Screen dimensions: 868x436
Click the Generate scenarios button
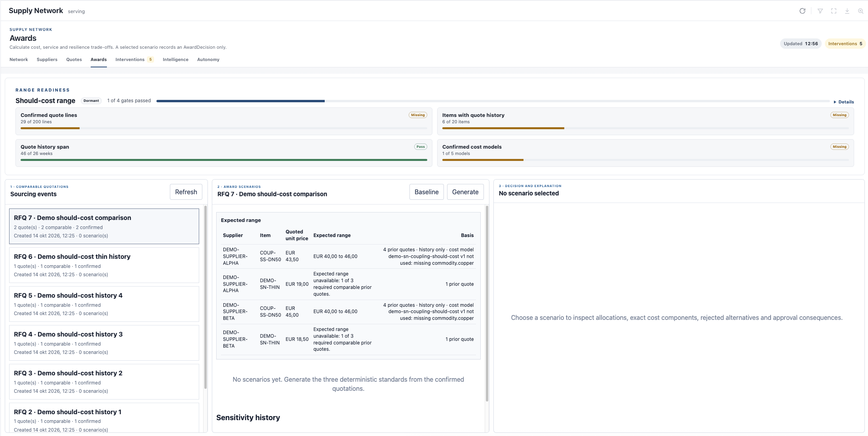tap(465, 192)
